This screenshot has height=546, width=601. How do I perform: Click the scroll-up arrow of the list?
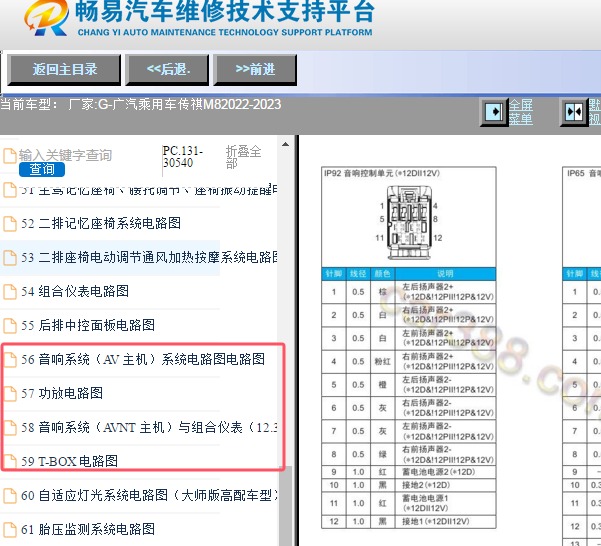coord(285,144)
